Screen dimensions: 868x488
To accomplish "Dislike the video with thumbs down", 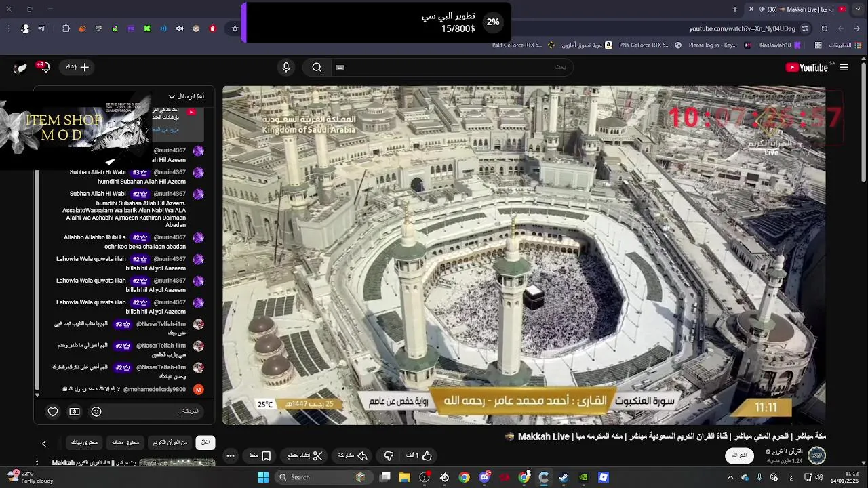I will [x=389, y=455].
